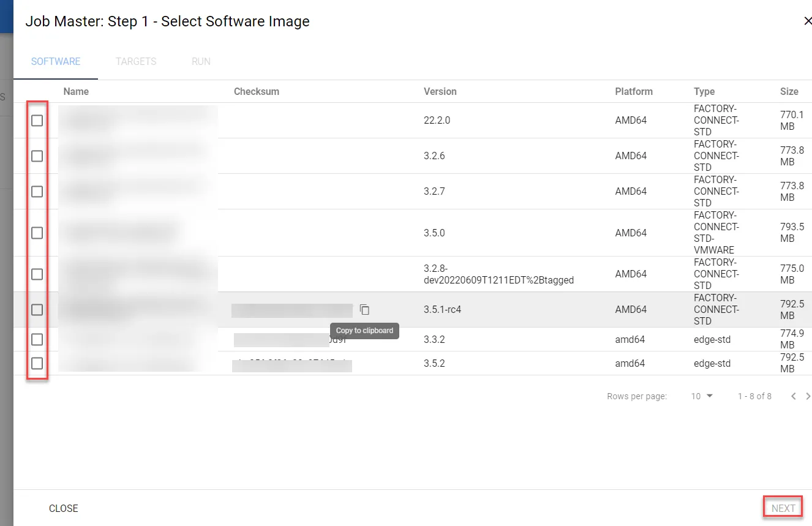Check the 3.2.8-dev20220609 image checkbox
Image resolution: width=812 pixels, height=526 pixels.
37,274
